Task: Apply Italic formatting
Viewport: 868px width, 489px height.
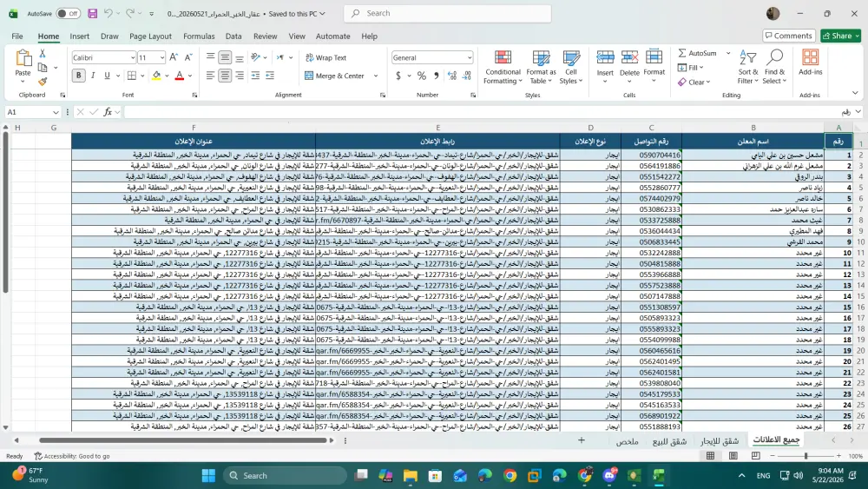Action: pyautogui.click(x=93, y=76)
